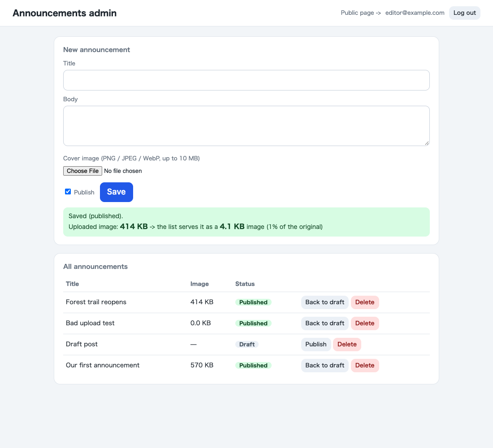Click the 570 KB image size

[202, 365]
